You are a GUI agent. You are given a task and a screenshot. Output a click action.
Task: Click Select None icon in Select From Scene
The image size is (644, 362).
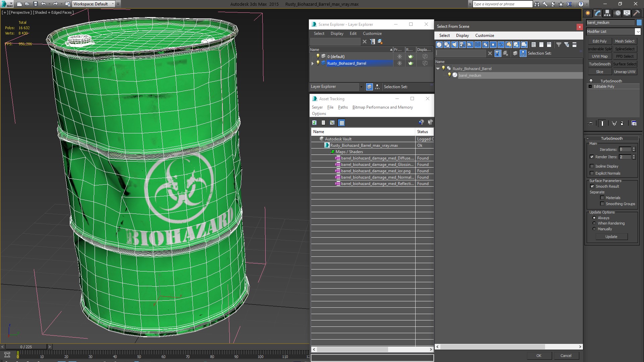541,45
